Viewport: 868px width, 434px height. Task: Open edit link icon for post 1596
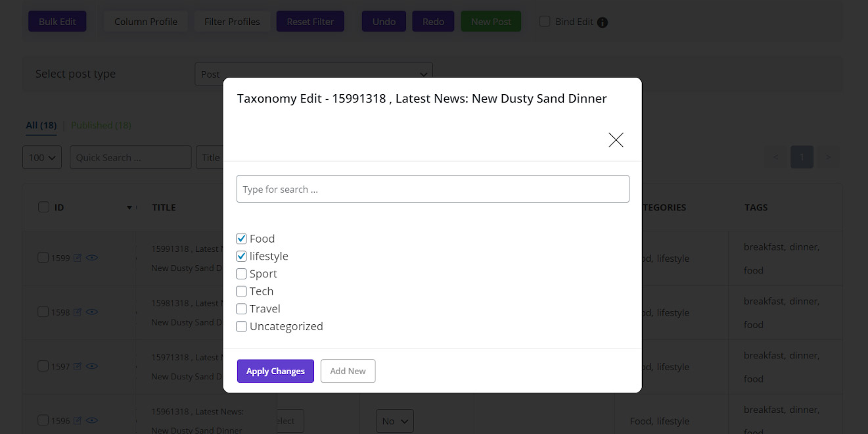tap(78, 421)
